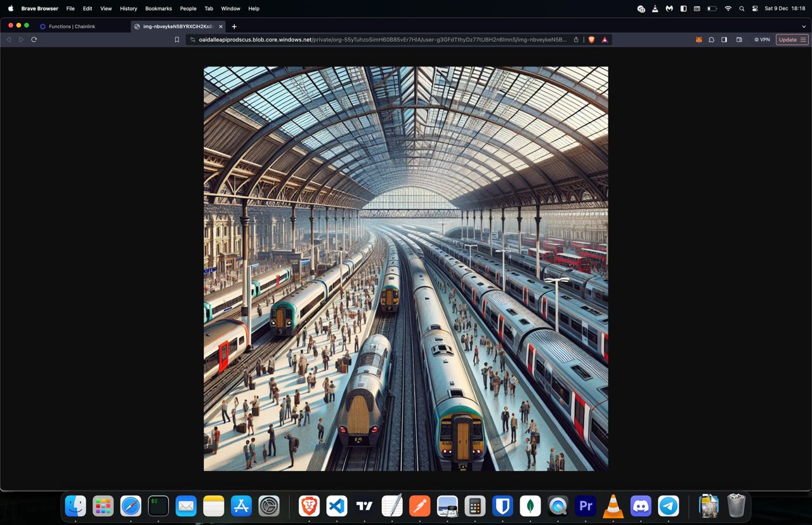Open the MetaMask fox extension
This screenshot has height=525, width=812.
click(698, 39)
